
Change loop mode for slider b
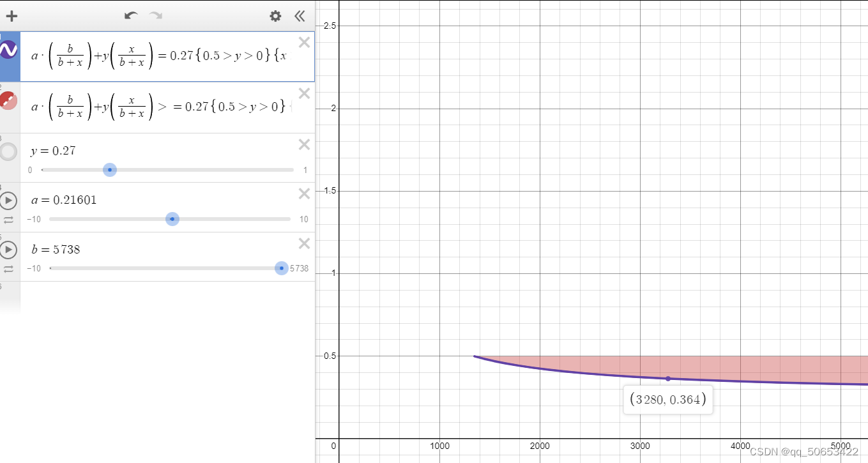(8, 269)
